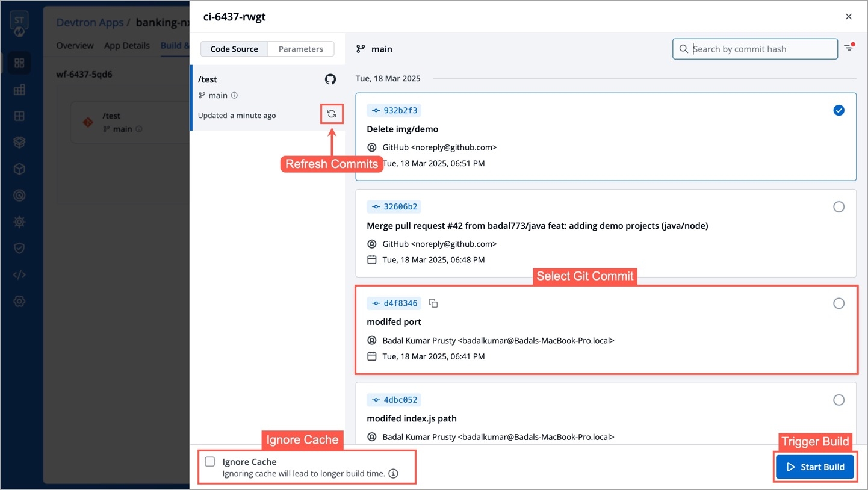Open the commit filter icon beside search

point(849,48)
